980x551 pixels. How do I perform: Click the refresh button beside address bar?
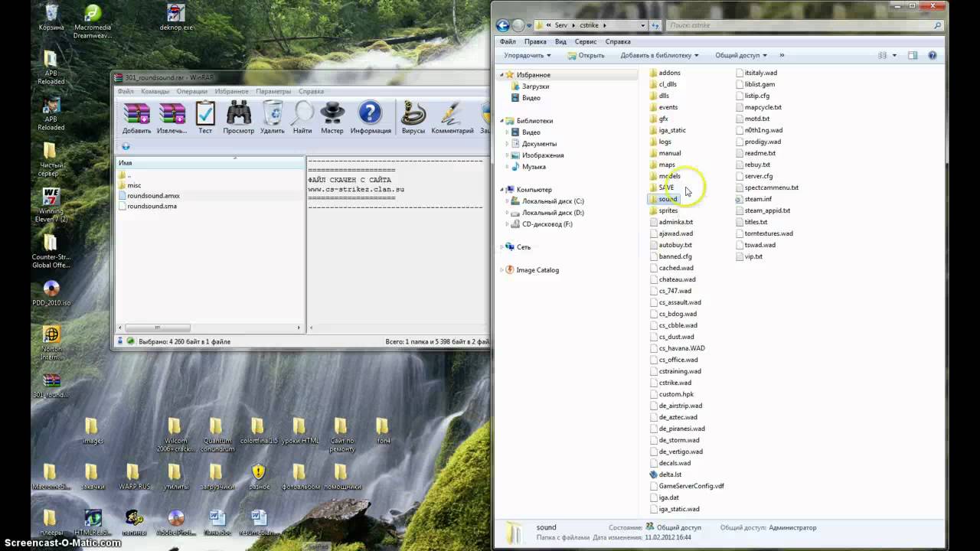pos(655,25)
